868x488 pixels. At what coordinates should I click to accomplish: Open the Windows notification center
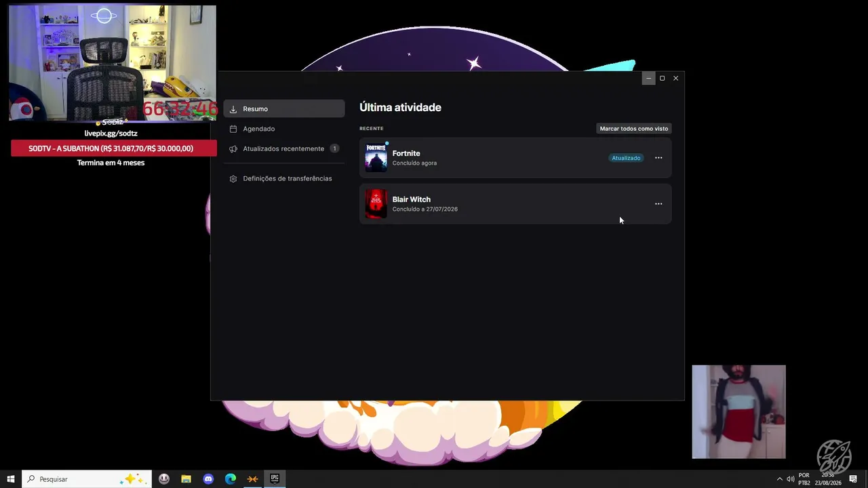pos(853,479)
